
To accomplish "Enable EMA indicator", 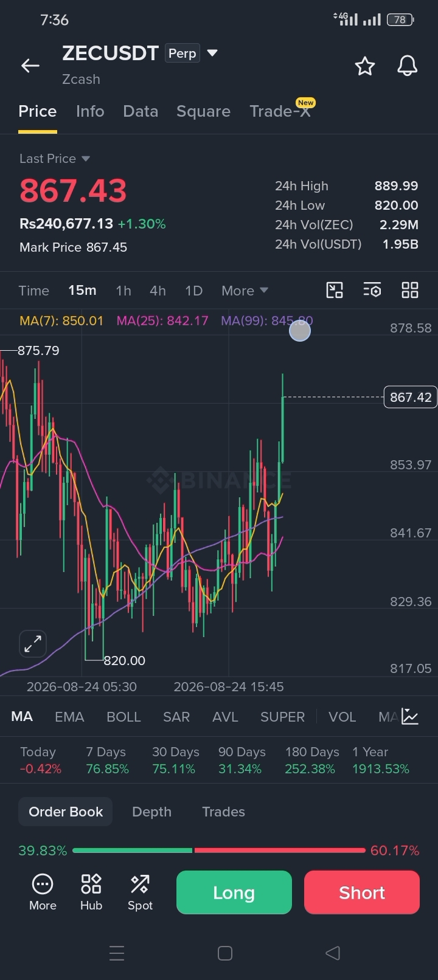I will click(69, 717).
